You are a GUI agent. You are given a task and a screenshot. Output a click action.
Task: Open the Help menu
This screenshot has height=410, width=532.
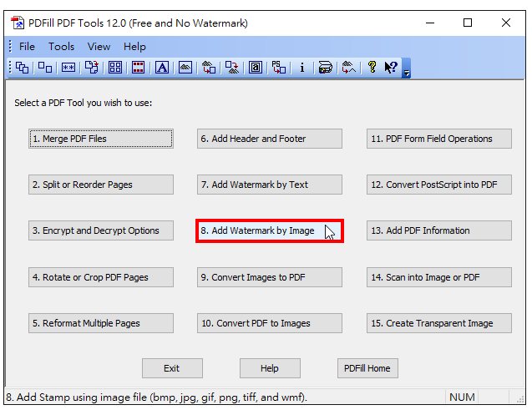[x=134, y=47]
